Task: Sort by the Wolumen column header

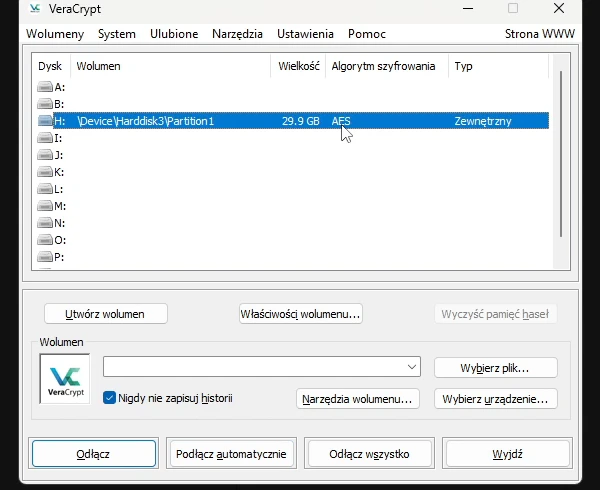Action: (x=171, y=66)
